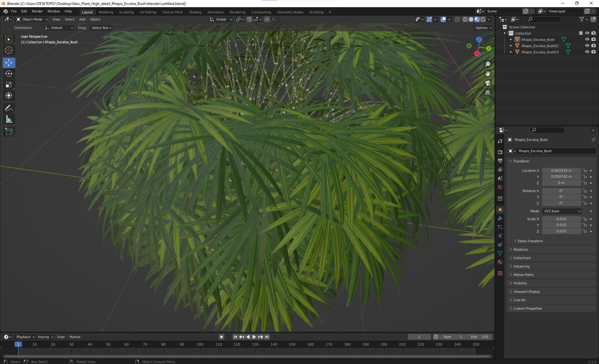Expand the Rhapis_Excelsa_Bush outliner item
Viewport: 599px width, 364px height.
tap(511, 39)
